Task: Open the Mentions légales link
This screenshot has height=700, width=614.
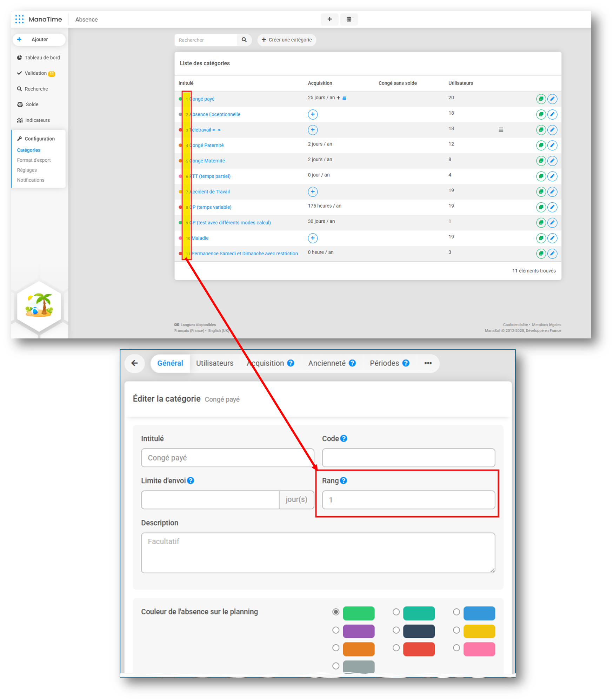Action: [x=546, y=324]
